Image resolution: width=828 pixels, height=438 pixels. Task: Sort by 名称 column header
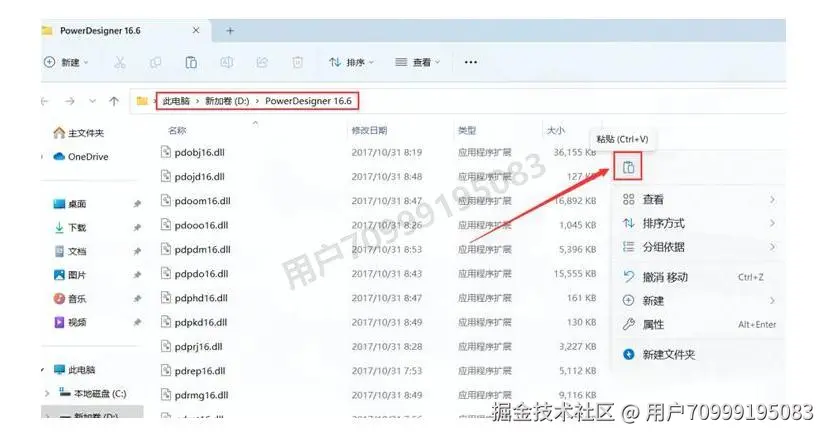click(x=177, y=130)
